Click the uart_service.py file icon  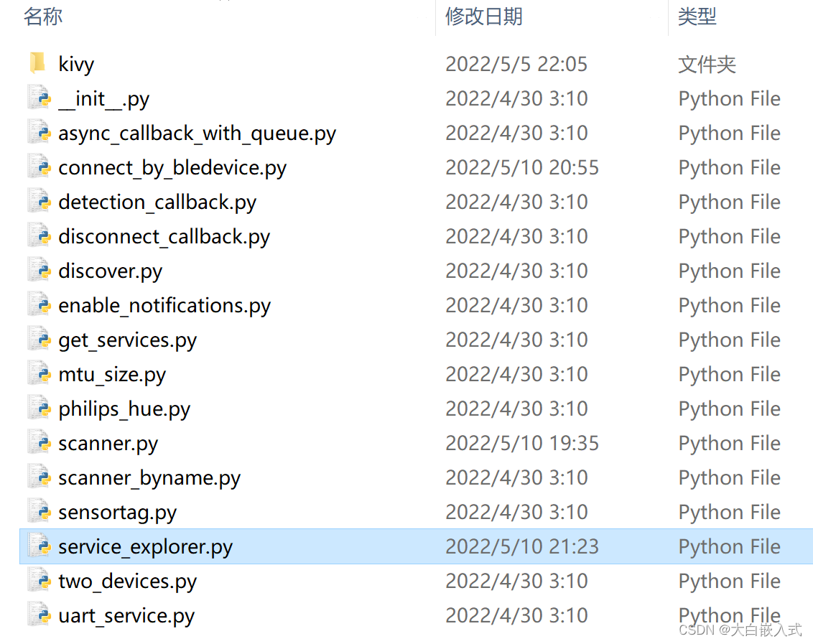(40, 615)
